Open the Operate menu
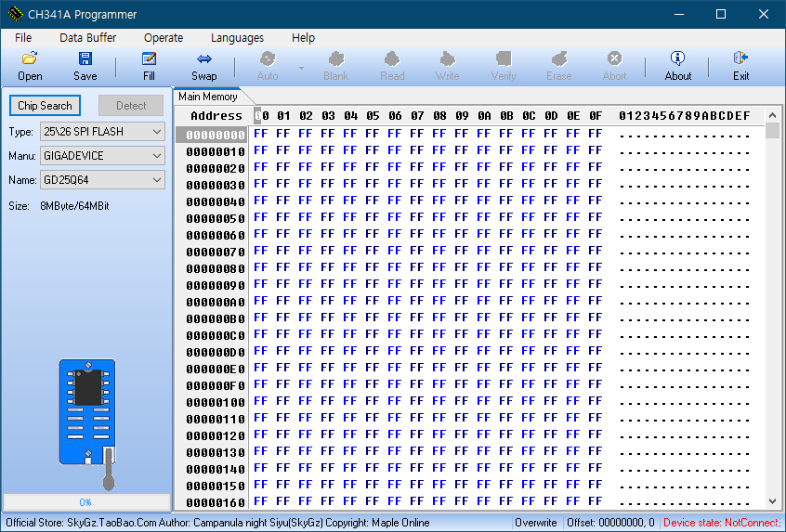Viewport: 786px width, 532px height. (x=164, y=37)
